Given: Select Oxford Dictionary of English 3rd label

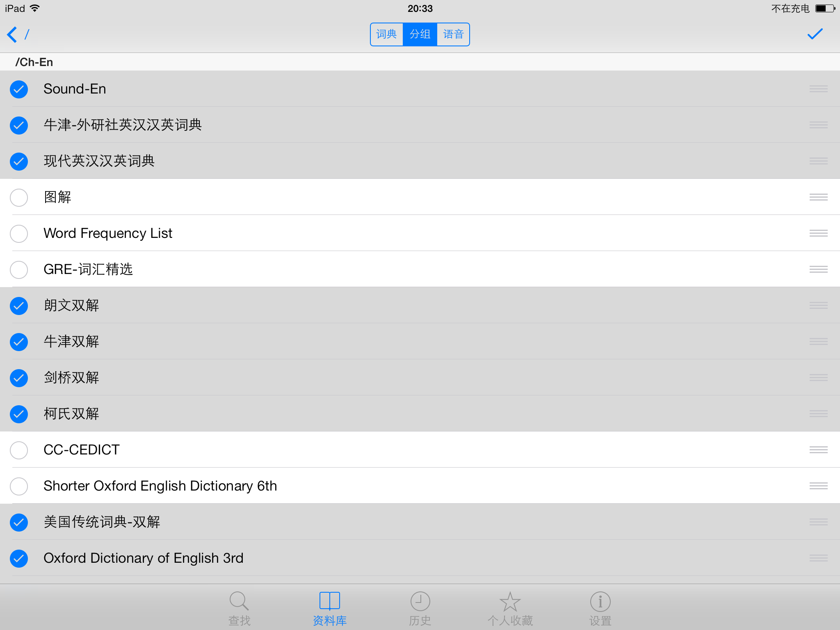Looking at the screenshot, I should point(144,558).
